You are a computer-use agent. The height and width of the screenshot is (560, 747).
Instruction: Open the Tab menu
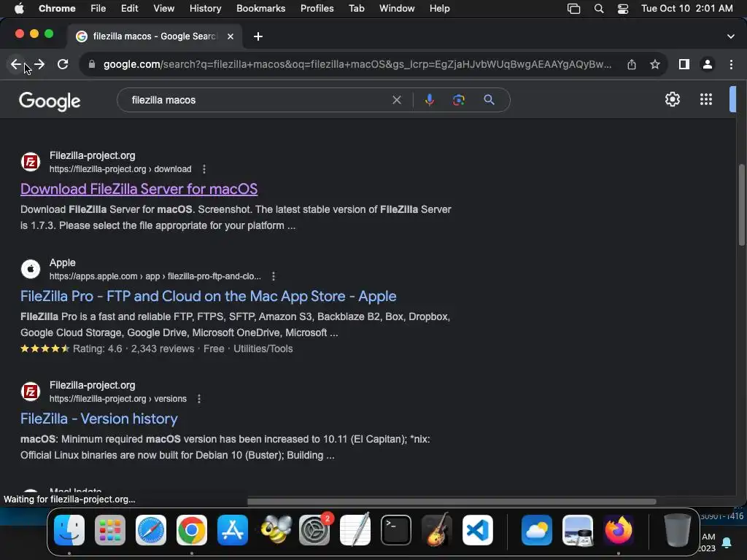pyautogui.click(x=356, y=8)
